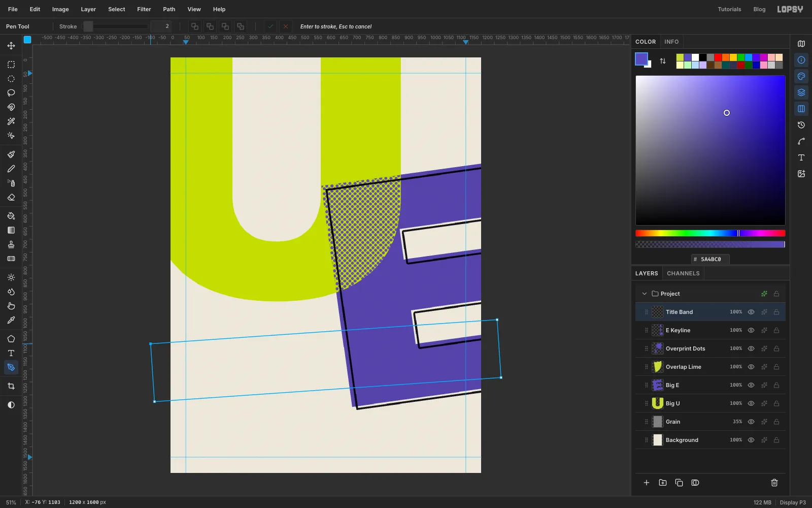Select the Magic Wand tool
The height and width of the screenshot is (508, 812).
[11, 121]
